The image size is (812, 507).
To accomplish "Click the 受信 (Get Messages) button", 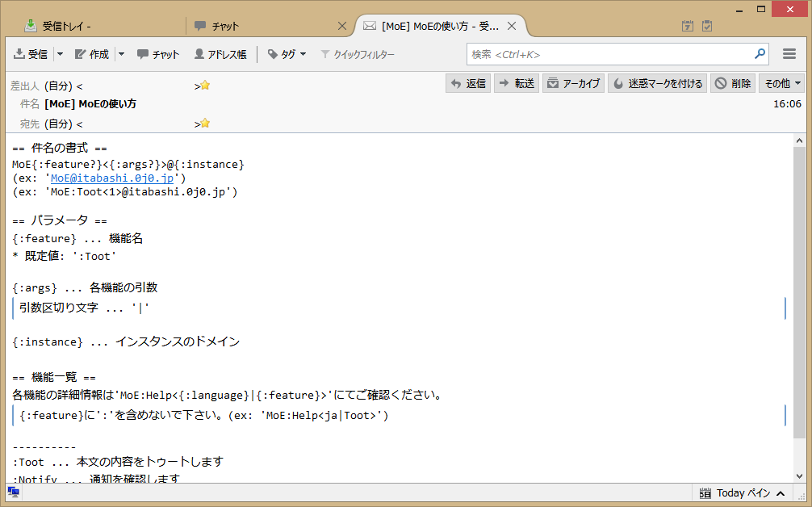I will click(x=31, y=54).
